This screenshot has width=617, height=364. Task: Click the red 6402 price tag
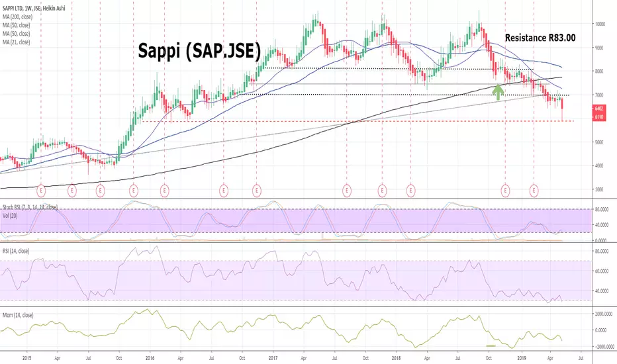pos(599,109)
